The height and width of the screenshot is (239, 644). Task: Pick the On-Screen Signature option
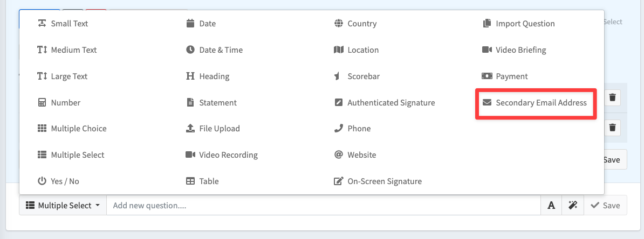378,181
